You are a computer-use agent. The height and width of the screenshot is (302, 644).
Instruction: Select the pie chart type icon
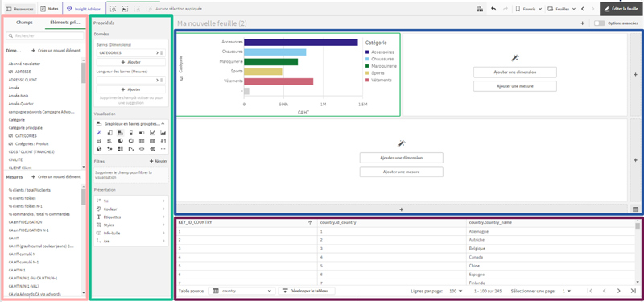(120, 140)
